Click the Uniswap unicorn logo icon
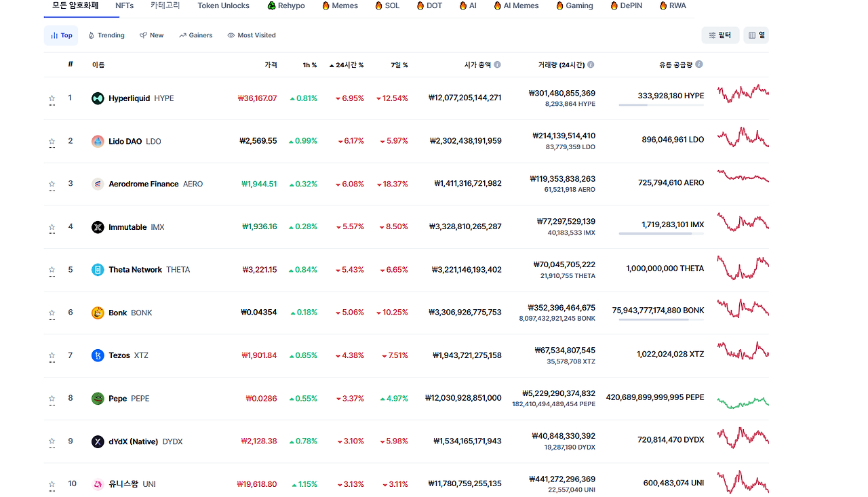This screenshot has height=497, width=868. tap(98, 484)
